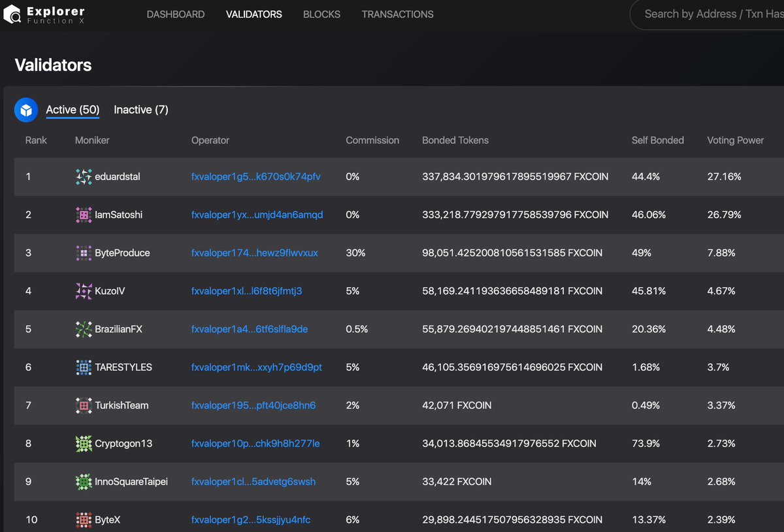Click the 42,071 FXCOIN bonded amount
This screenshot has height=532, width=784.
coord(457,405)
